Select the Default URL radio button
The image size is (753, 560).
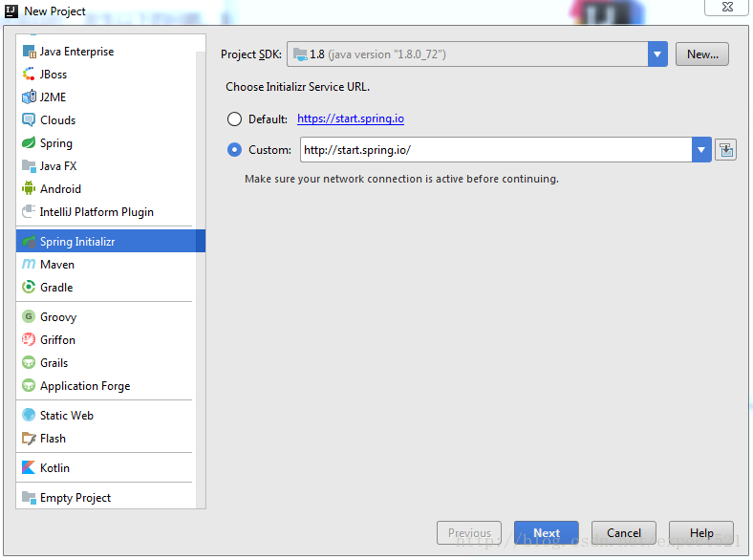(234, 118)
